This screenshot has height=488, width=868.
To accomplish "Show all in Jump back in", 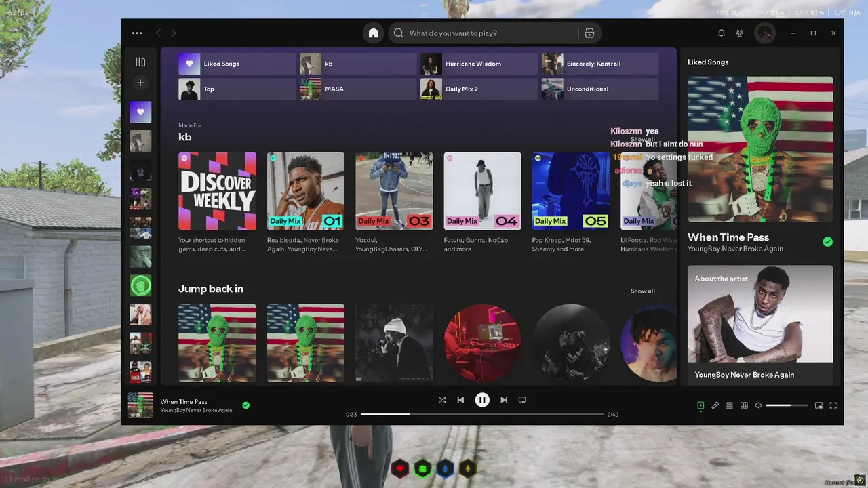I will point(642,291).
